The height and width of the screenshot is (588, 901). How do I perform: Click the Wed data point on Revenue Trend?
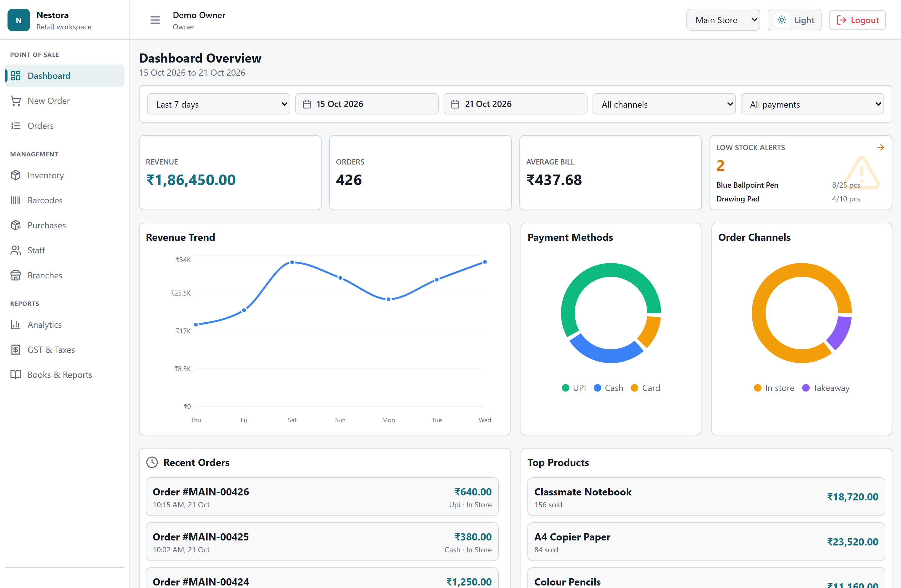pos(485,262)
